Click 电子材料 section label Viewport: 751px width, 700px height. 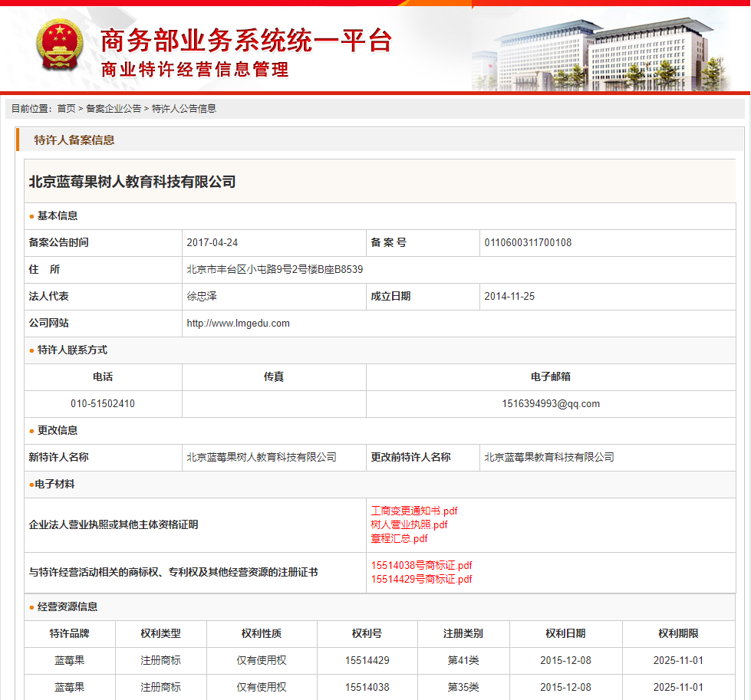54,484
